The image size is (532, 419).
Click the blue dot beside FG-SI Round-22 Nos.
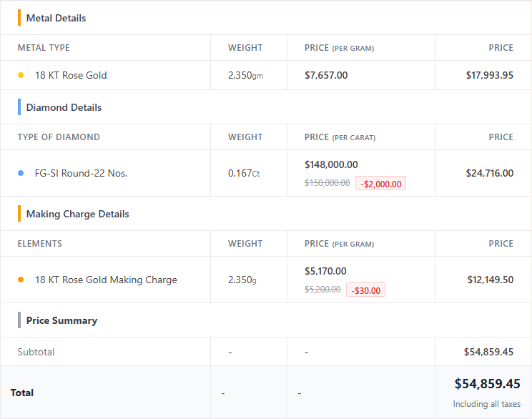pyautogui.click(x=21, y=173)
